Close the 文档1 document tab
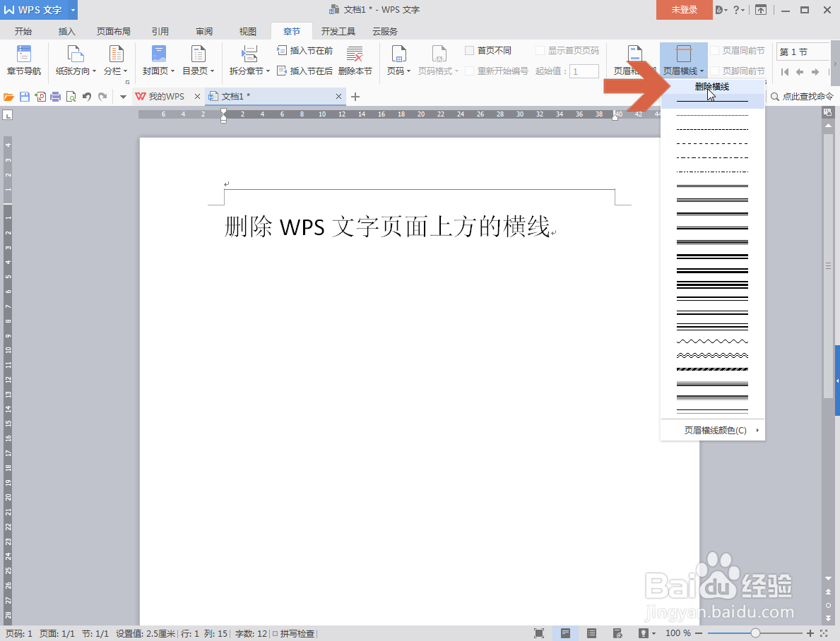840x641 pixels. pos(338,97)
